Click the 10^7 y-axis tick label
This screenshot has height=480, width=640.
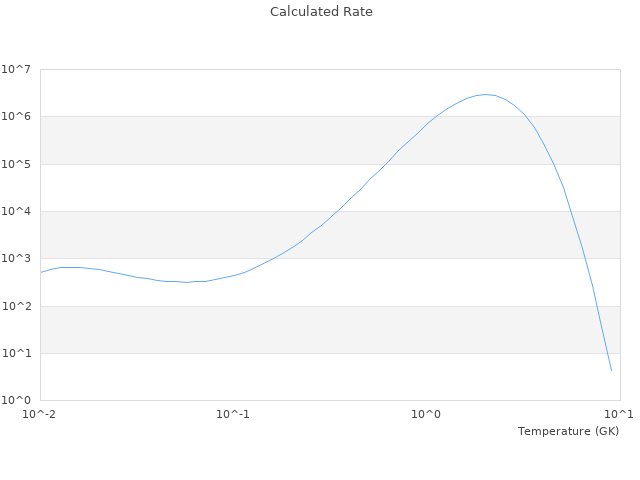point(16,69)
